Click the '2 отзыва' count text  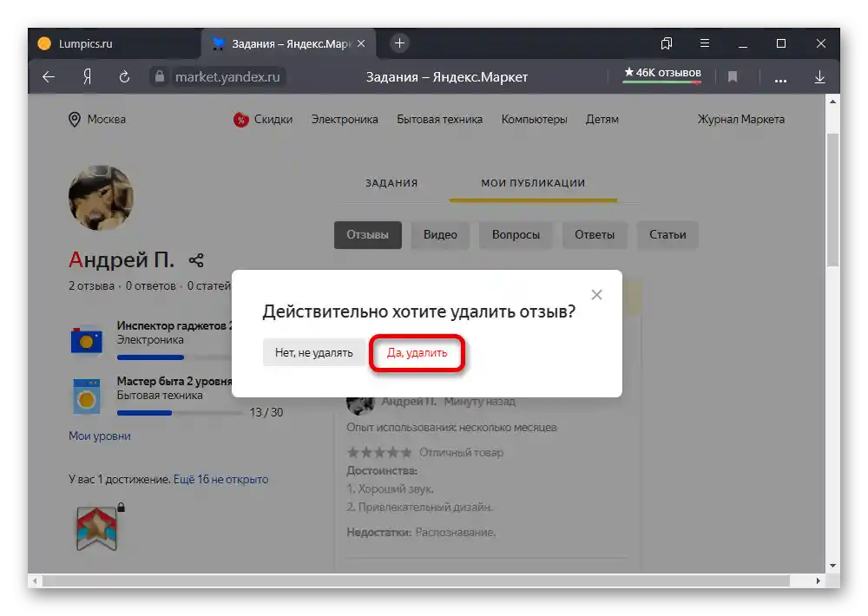(x=91, y=286)
